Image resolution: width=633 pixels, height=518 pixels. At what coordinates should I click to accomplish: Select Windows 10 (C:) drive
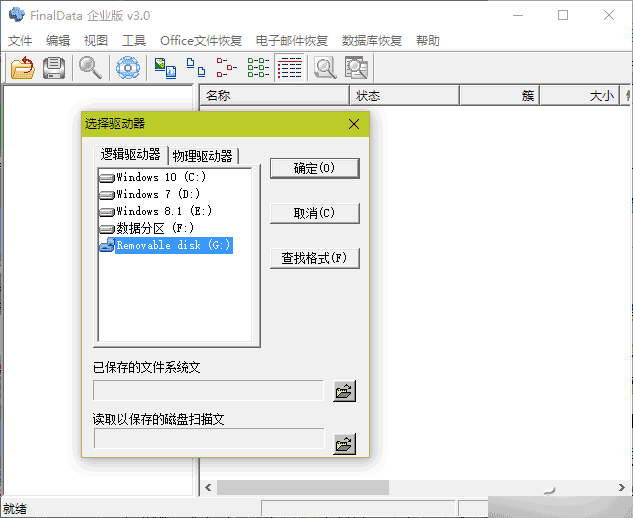click(x=153, y=177)
